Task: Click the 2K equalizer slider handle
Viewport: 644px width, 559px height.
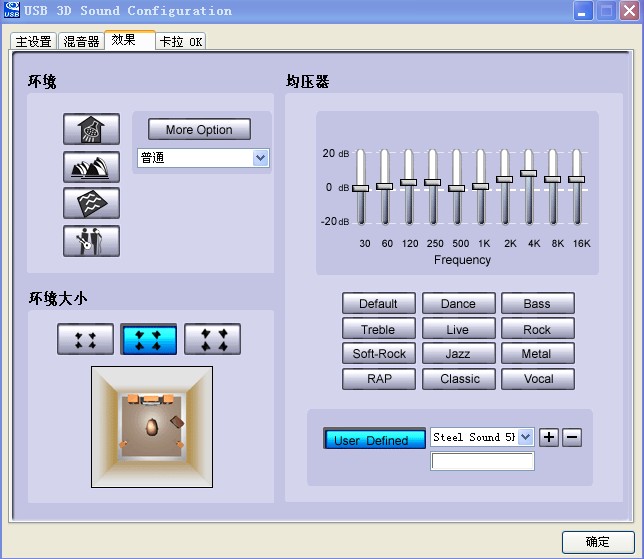Action: click(504, 179)
